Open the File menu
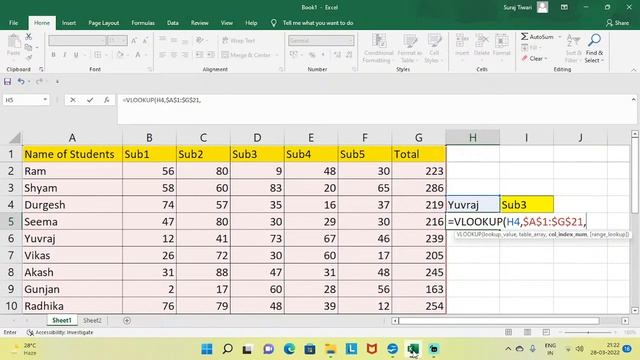This screenshot has height=360, width=640. [x=13, y=23]
